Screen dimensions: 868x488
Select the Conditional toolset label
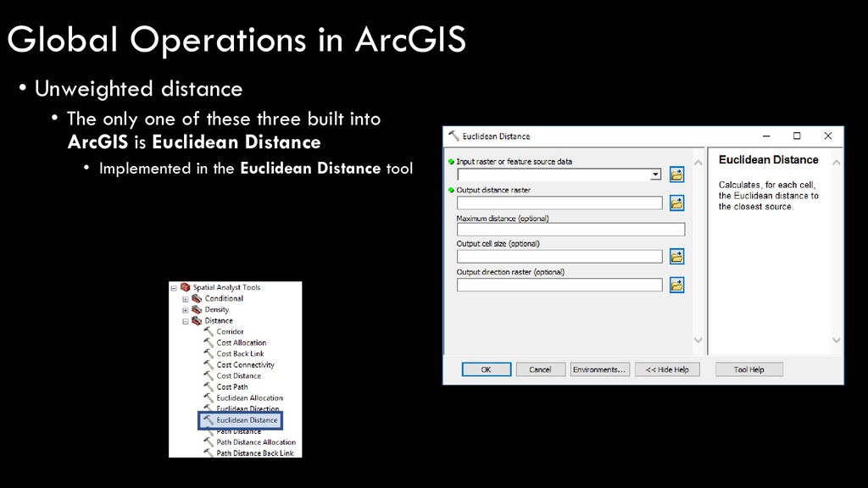(224, 298)
